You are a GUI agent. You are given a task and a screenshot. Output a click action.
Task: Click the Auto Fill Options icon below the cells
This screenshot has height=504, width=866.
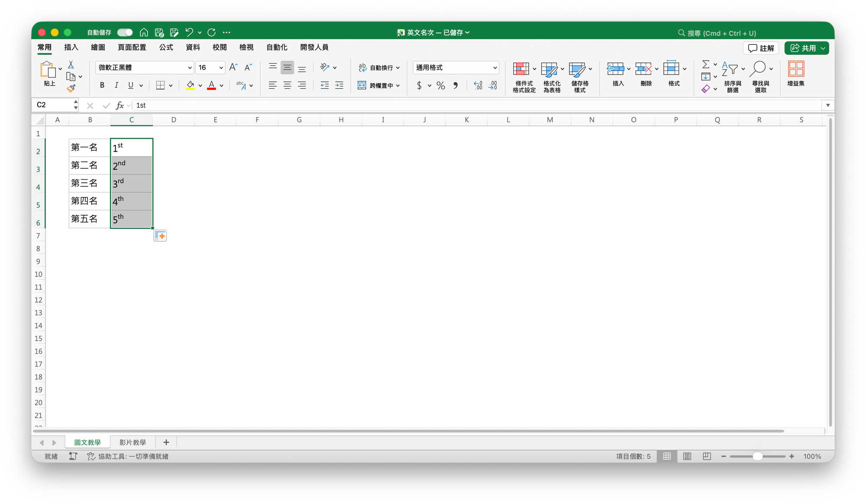point(160,236)
